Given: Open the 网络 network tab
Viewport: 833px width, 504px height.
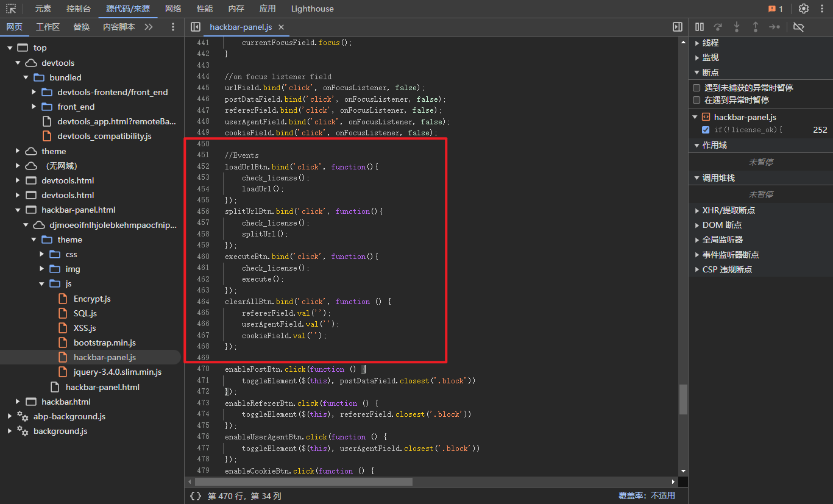Looking at the screenshot, I should [x=173, y=9].
